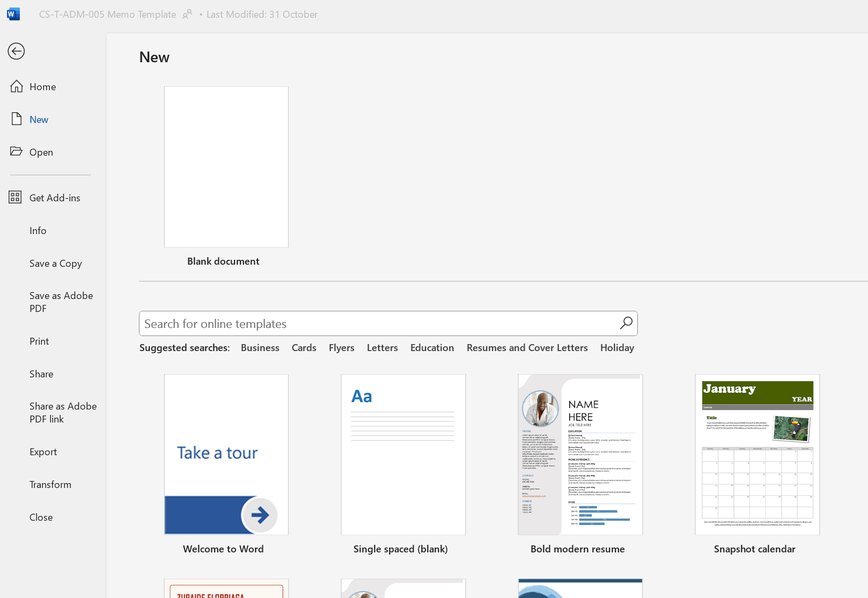Open the Welcome to Word tour template
Viewport: 868px width, 598px height.
pos(226,455)
